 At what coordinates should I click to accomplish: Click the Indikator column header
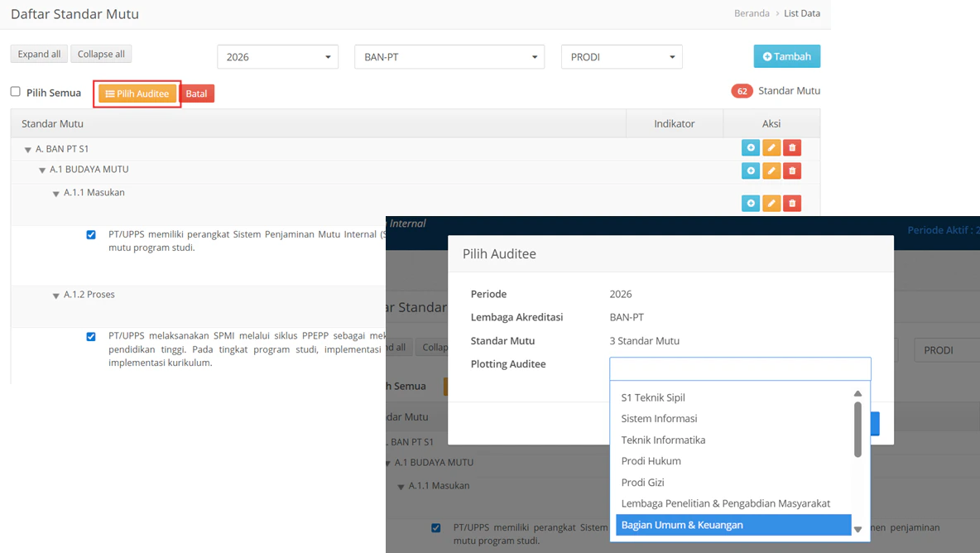[675, 123]
